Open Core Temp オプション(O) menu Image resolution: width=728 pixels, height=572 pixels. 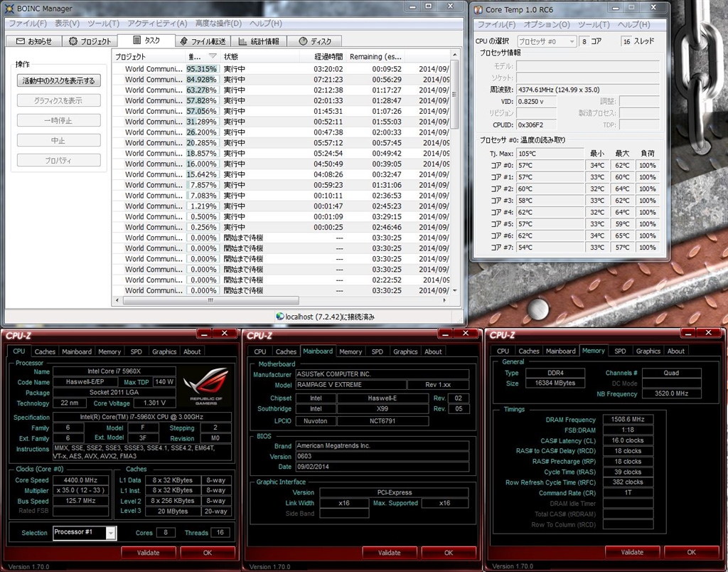[547, 24]
